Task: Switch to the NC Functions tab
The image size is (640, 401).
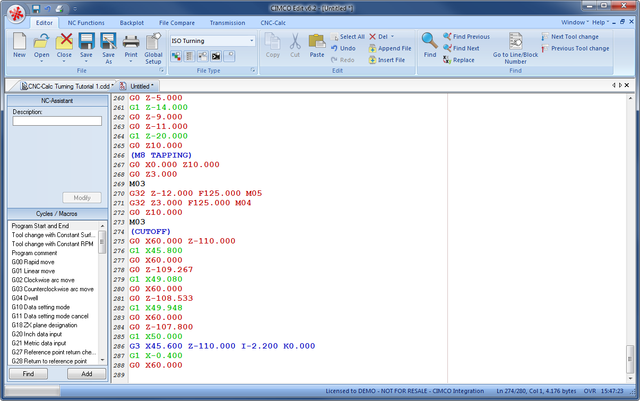Action: coord(86,23)
